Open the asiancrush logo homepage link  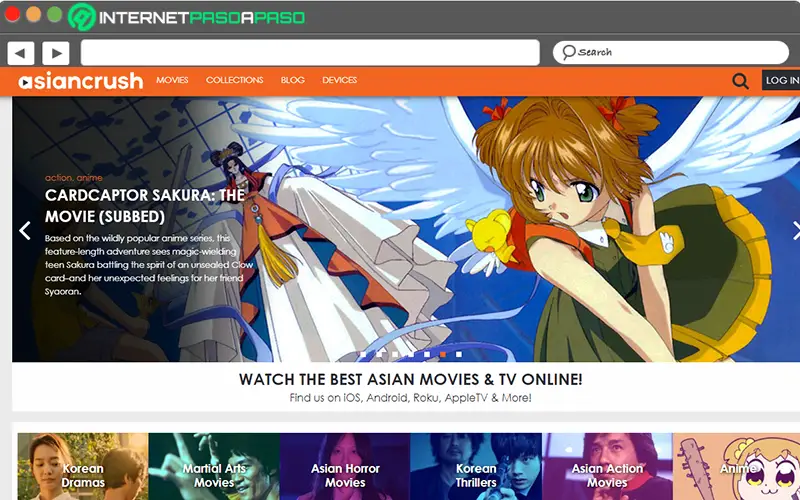[x=81, y=81]
